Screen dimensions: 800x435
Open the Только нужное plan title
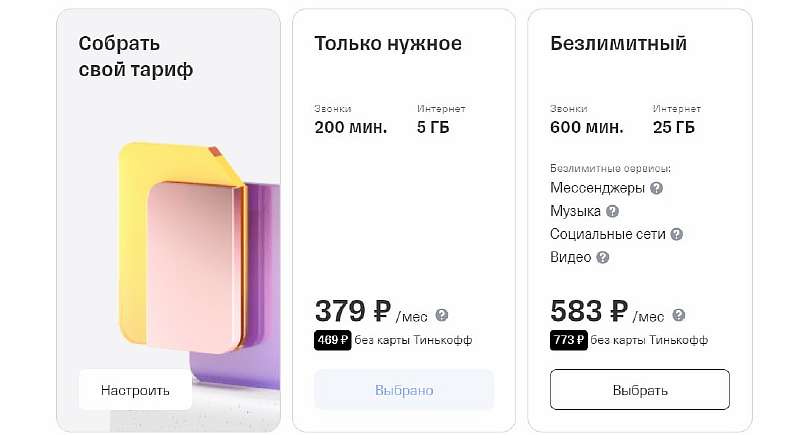pyautogui.click(x=388, y=44)
